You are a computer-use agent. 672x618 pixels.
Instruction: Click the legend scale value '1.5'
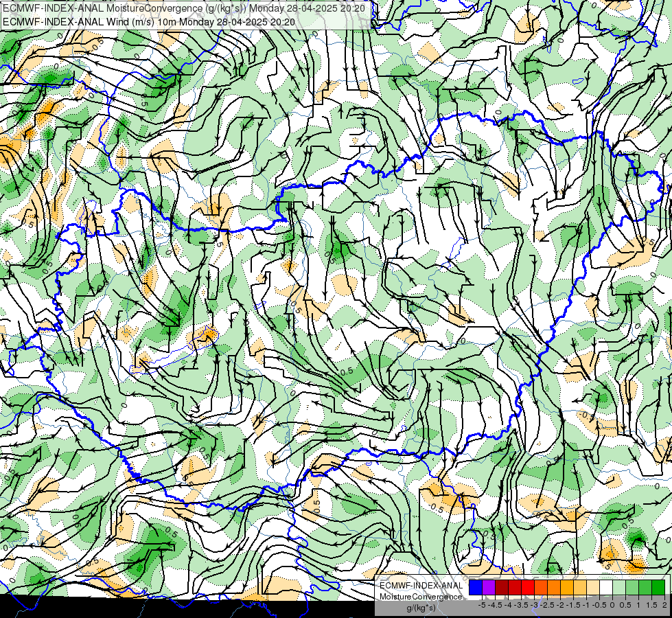point(652,605)
